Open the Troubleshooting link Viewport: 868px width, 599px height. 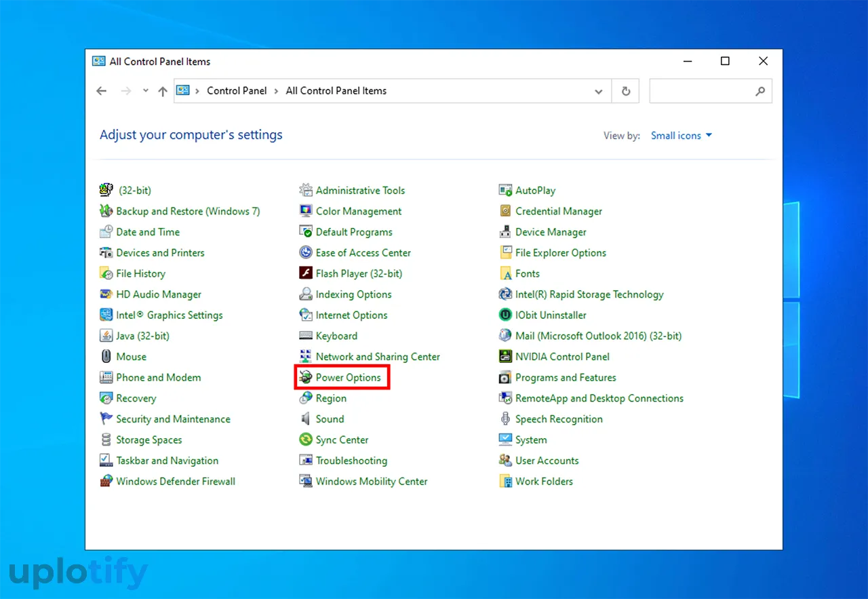tap(351, 461)
